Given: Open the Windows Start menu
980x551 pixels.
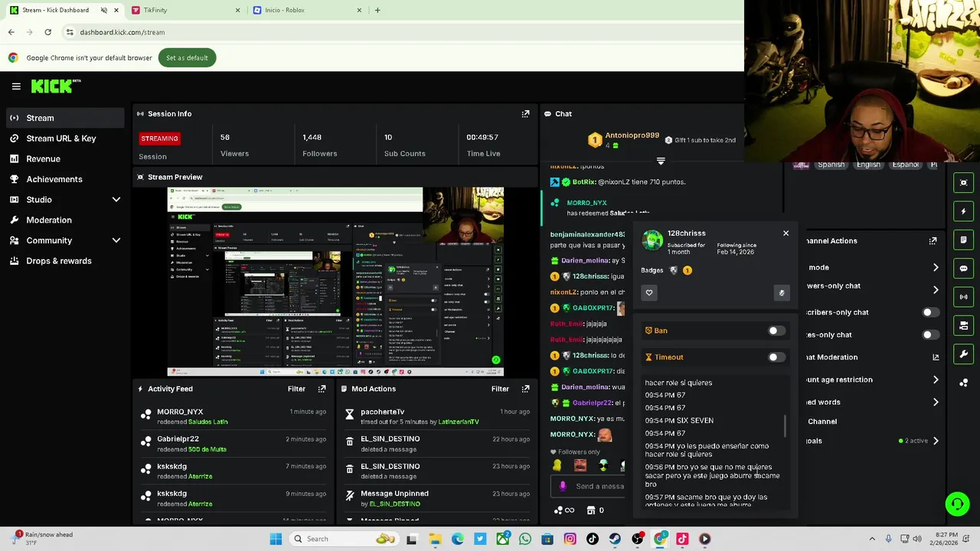Looking at the screenshot, I should coord(276,539).
